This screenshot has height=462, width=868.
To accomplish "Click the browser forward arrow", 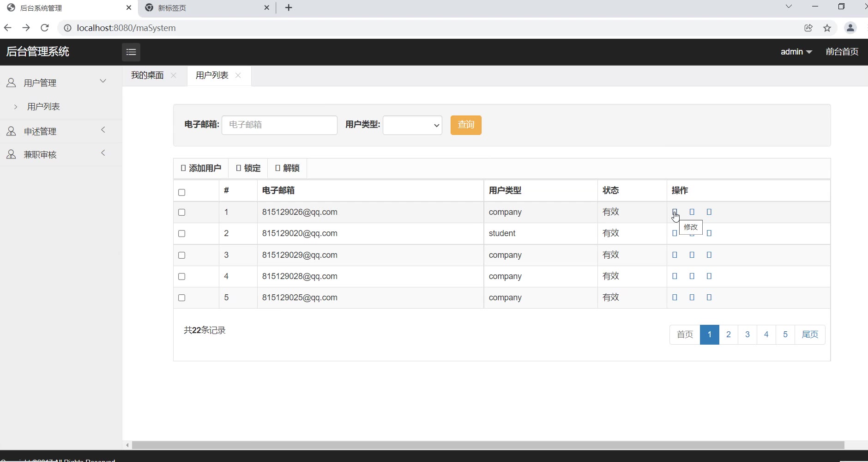I will [x=26, y=28].
